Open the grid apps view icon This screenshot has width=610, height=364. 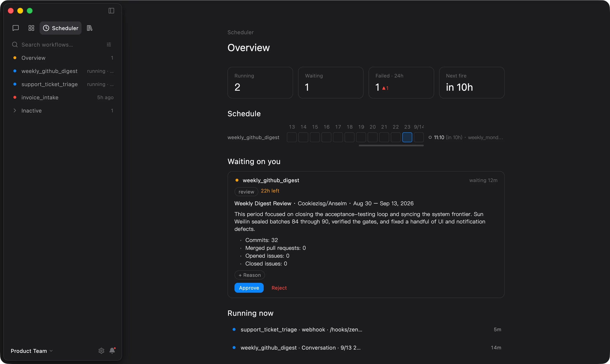pyautogui.click(x=31, y=28)
